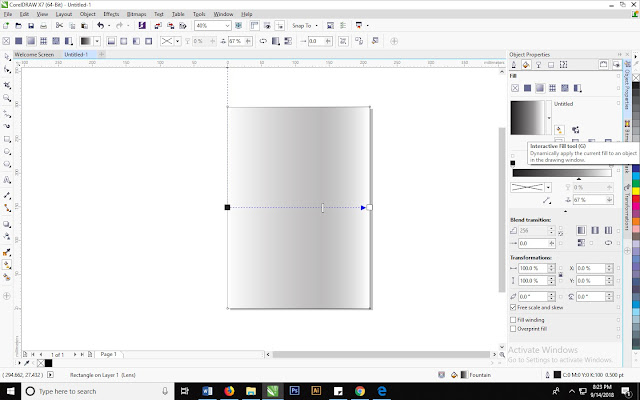Select the Pick tool in the toolbox

pos(7,56)
